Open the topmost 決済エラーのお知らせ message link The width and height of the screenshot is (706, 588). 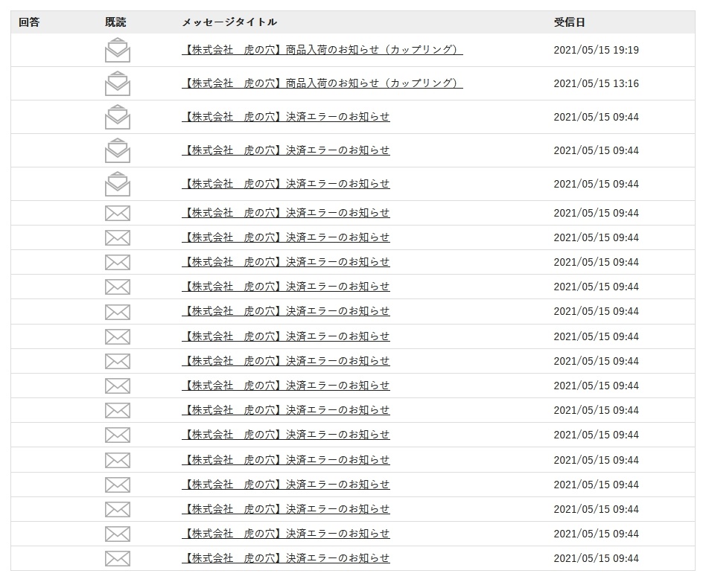pos(286,117)
